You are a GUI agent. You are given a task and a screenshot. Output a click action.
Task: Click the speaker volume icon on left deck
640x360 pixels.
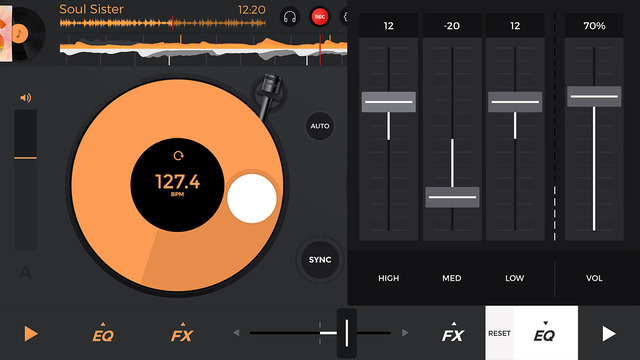tap(26, 98)
